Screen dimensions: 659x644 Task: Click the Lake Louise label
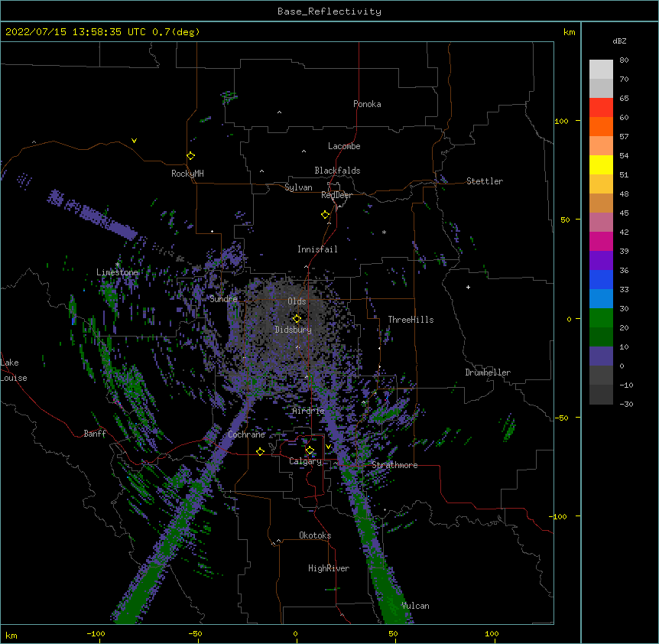(x=14, y=370)
